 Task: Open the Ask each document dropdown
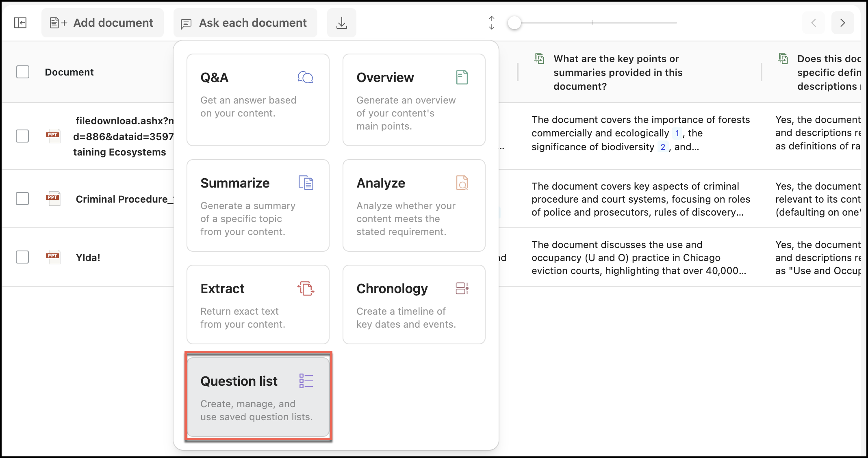[245, 23]
